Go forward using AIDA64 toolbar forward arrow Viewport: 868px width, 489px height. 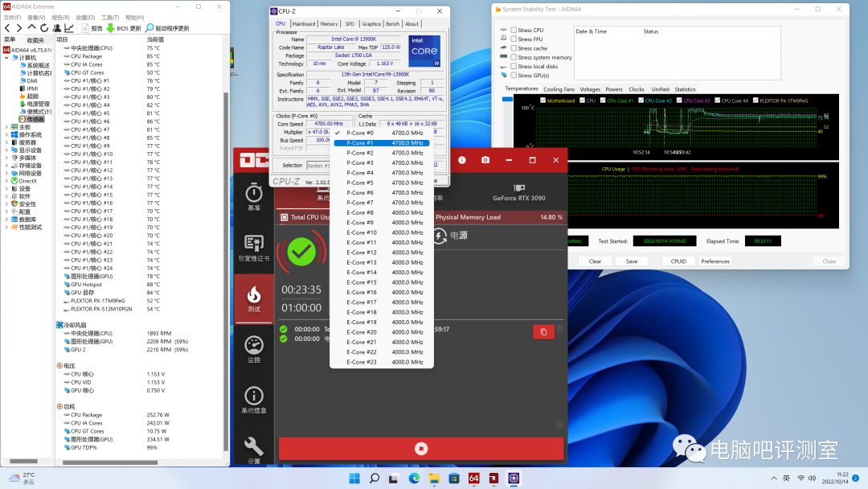tap(19, 27)
